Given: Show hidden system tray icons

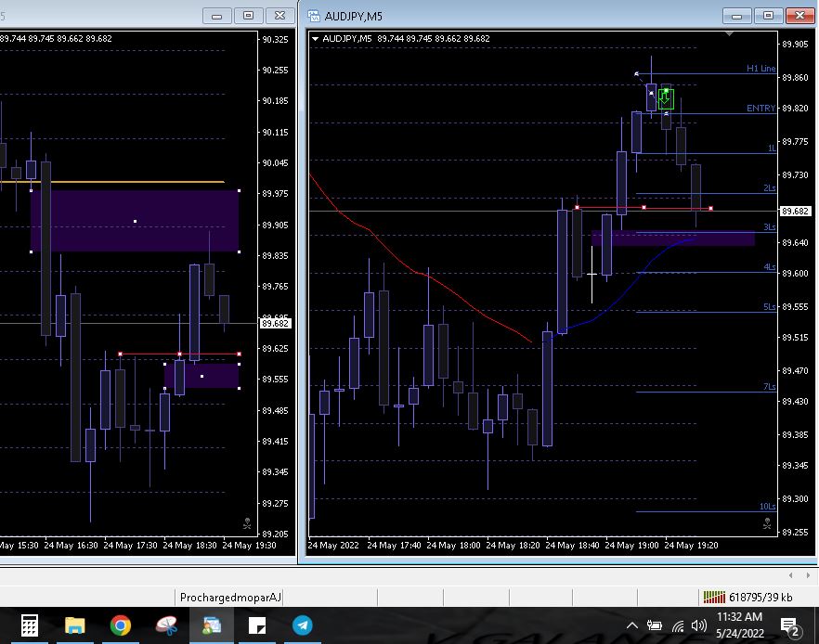Looking at the screenshot, I should [633, 625].
